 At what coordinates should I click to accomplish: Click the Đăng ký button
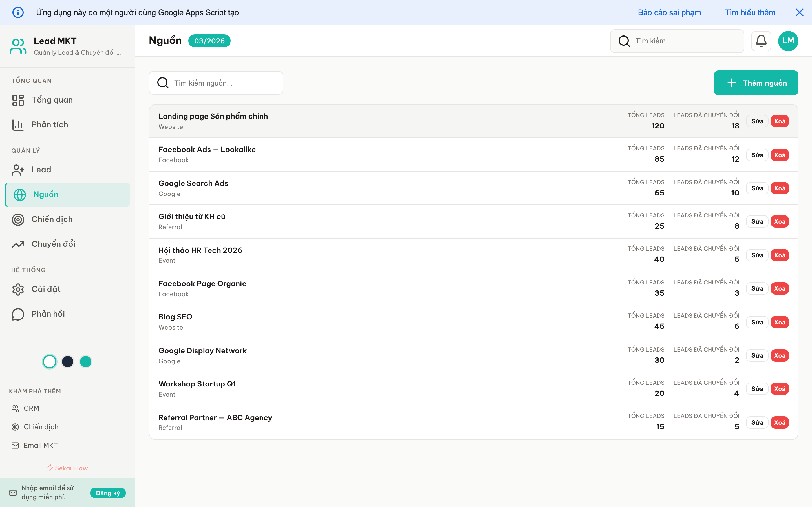[108, 493]
